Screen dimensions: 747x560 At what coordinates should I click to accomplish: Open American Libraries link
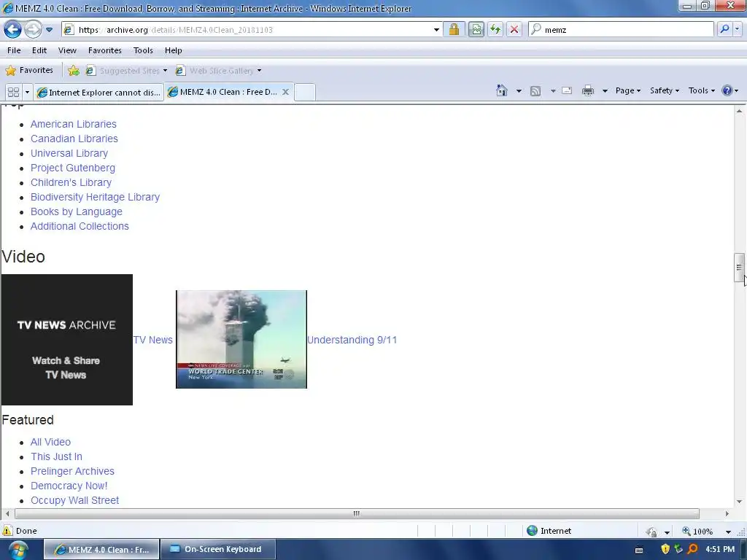coord(74,124)
